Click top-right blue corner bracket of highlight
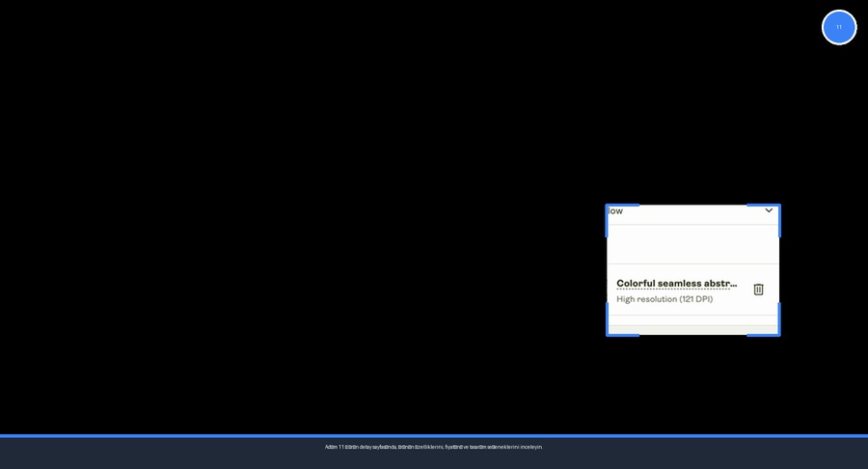The image size is (868, 469). click(776, 207)
